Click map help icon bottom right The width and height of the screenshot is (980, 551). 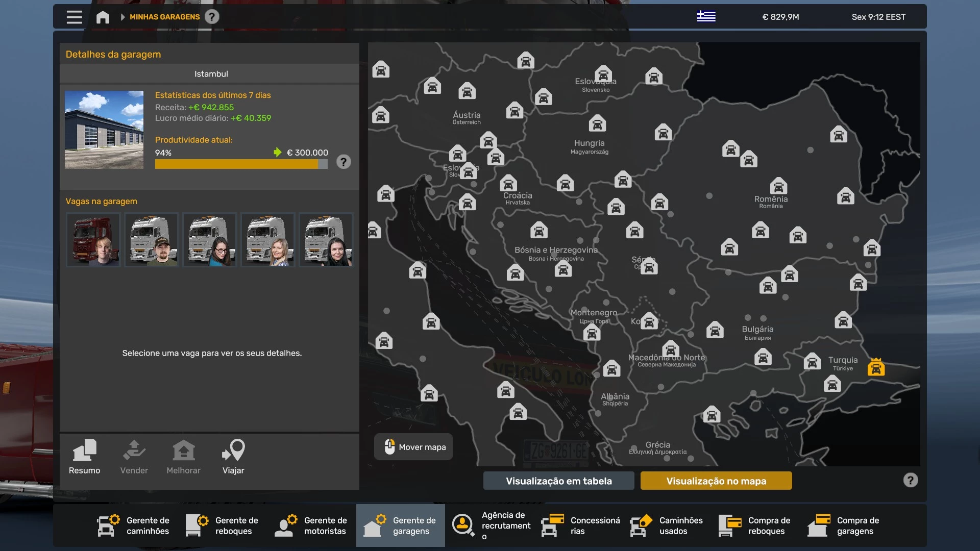pyautogui.click(x=910, y=480)
